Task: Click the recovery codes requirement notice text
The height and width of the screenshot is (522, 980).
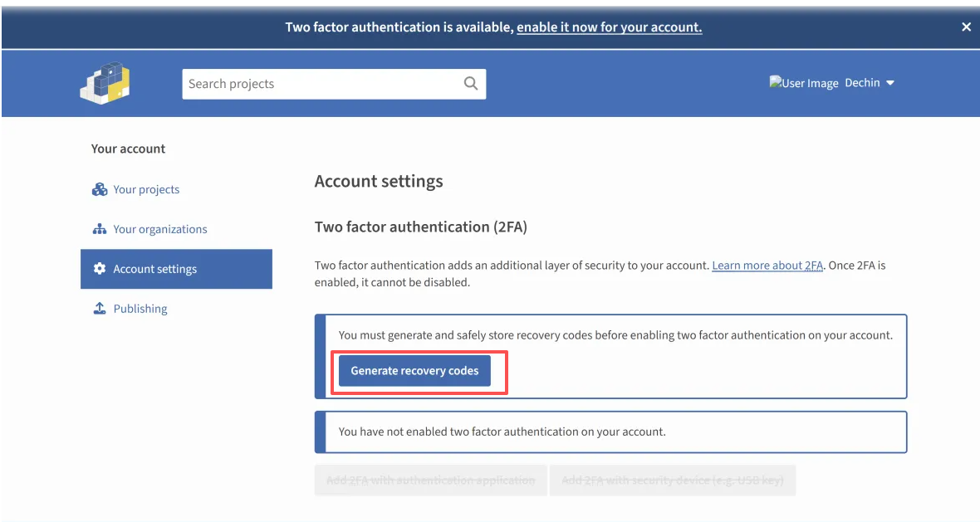Action: 615,335
